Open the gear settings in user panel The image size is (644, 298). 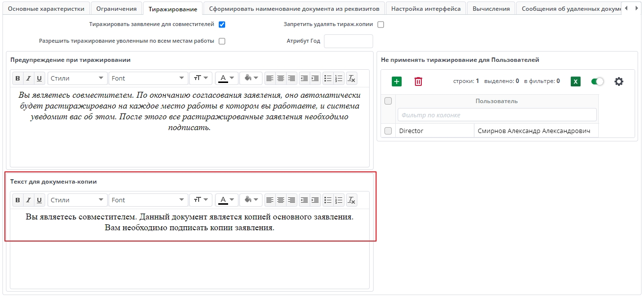[618, 81]
